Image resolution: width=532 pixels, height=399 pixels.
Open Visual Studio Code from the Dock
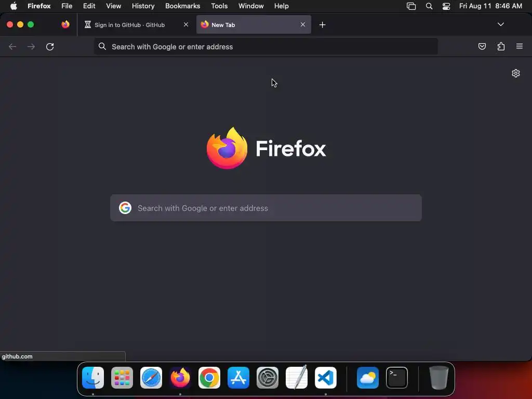[x=326, y=378]
